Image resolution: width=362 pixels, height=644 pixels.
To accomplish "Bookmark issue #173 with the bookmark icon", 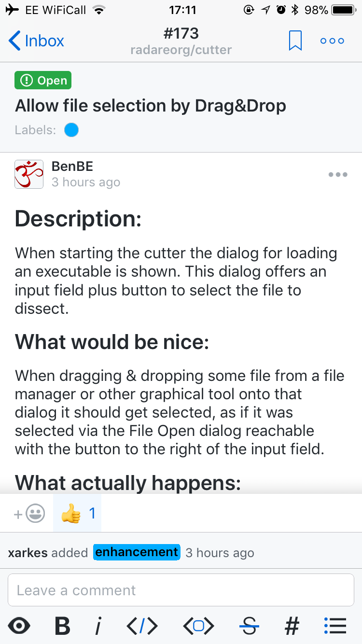I will (295, 41).
